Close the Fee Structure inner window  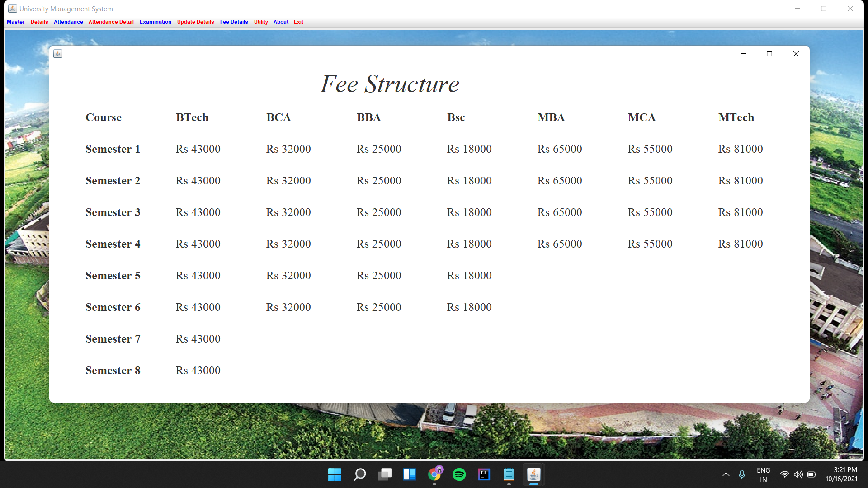(796, 54)
